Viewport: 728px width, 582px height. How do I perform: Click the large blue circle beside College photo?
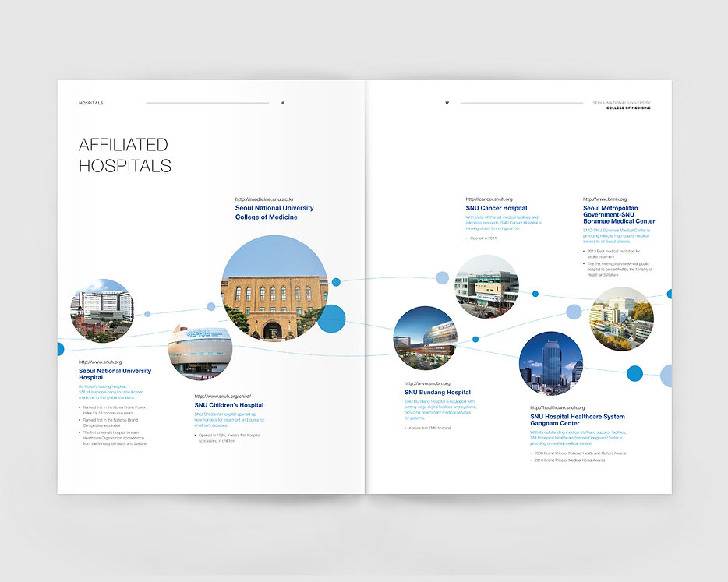click(x=331, y=319)
